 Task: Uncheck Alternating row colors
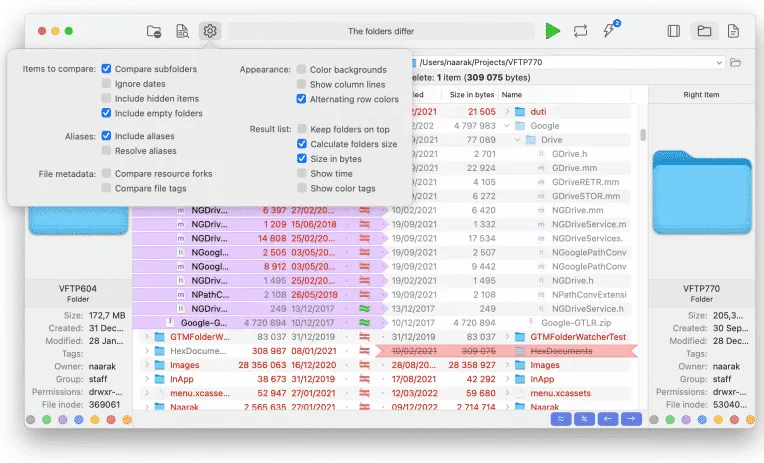[302, 99]
